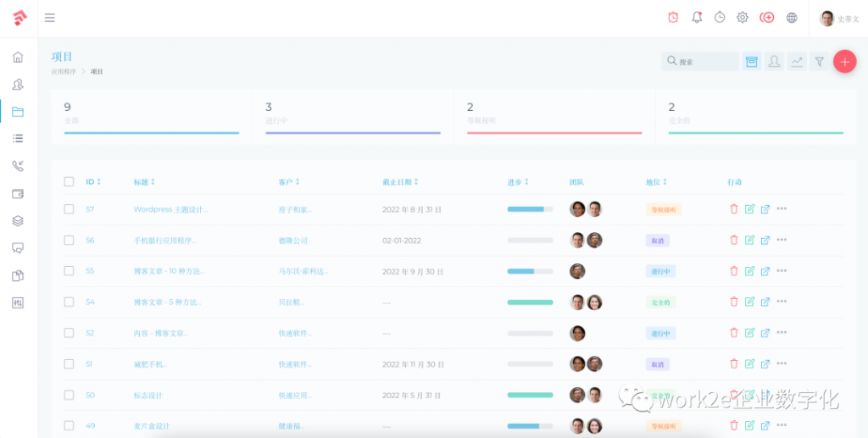Filter by the 进行中 summary tab
This screenshot has width=868, height=438.
coord(353,116)
